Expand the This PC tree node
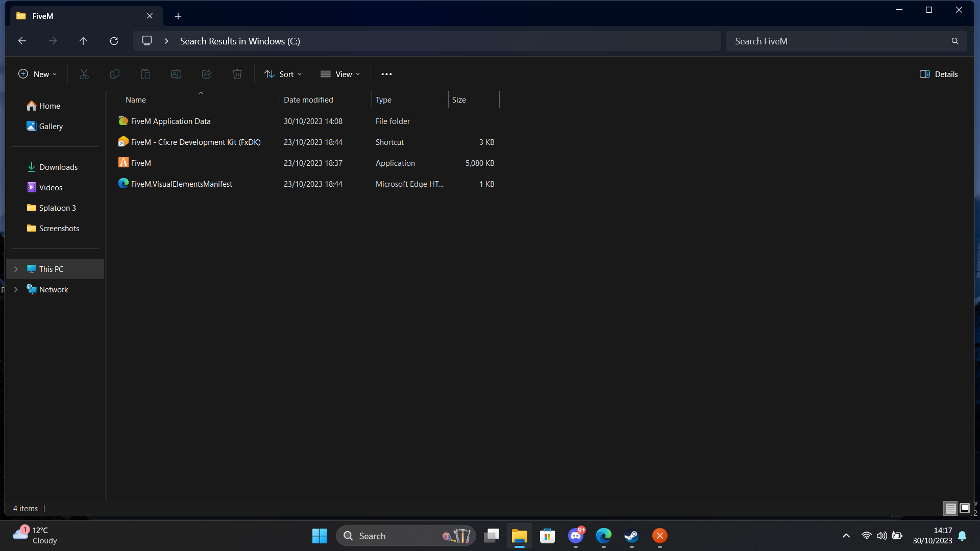The width and height of the screenshot is (980, 551). tap(16, 269)
